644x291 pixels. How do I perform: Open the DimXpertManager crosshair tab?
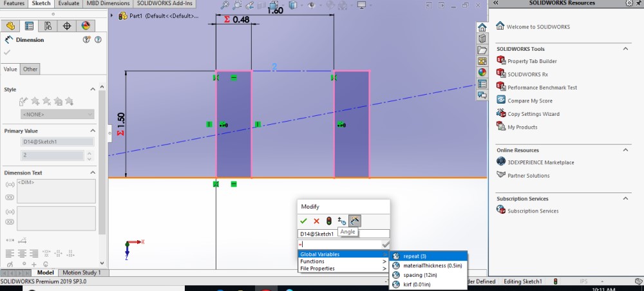click(66, 26)
